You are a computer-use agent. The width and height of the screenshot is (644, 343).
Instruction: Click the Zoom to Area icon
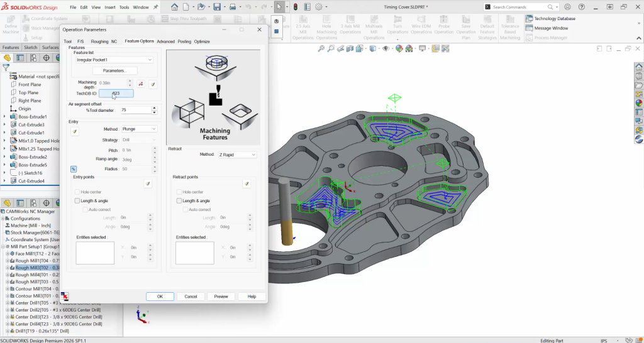(331, 49)
